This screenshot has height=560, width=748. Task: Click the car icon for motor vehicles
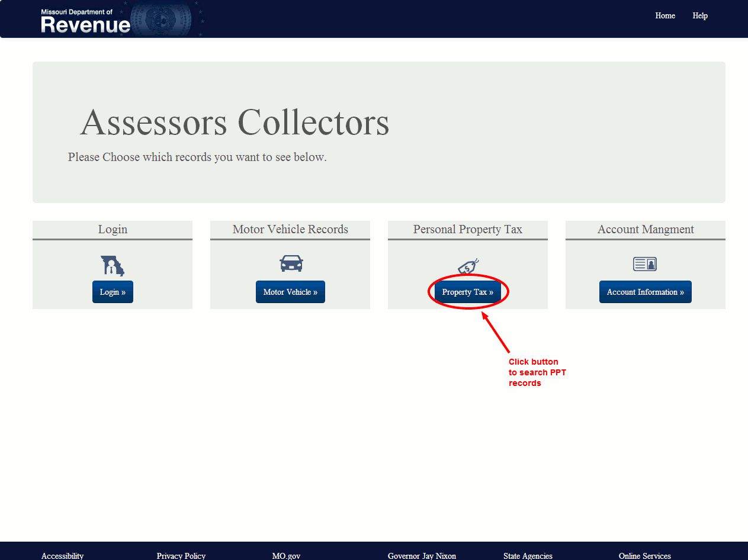[291, 263]
